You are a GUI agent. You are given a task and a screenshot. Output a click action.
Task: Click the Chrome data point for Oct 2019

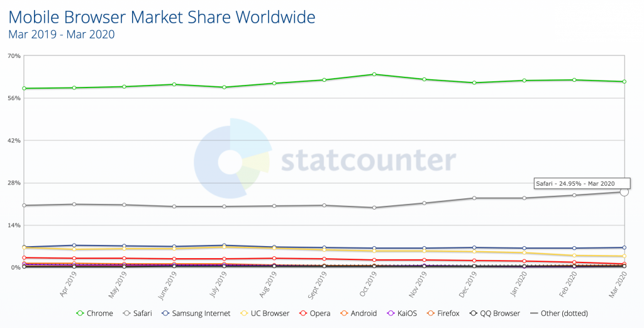click(x=374, y=74)
